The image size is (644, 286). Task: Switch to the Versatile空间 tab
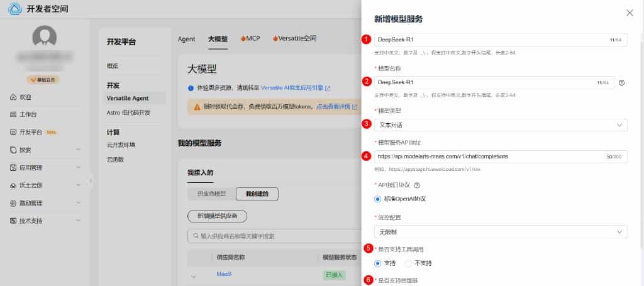click(294, 38)
